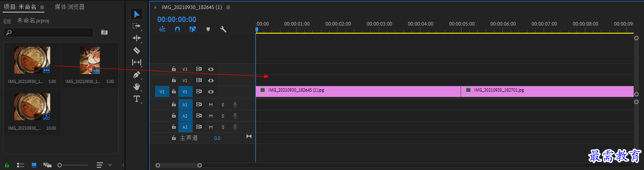Open the sequence panel menu next to sequence name
Screen dimensions: 644x170
228,8
